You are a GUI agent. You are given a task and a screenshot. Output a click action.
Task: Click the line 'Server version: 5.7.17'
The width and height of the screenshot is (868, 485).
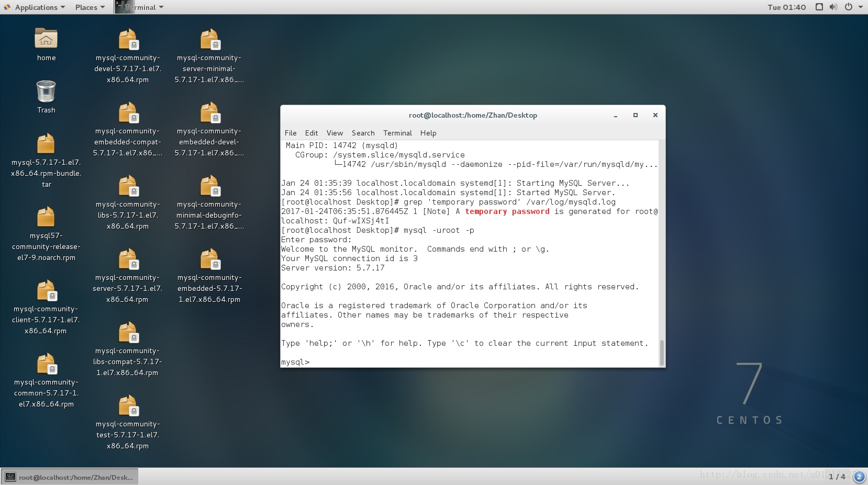coord(333,268)
